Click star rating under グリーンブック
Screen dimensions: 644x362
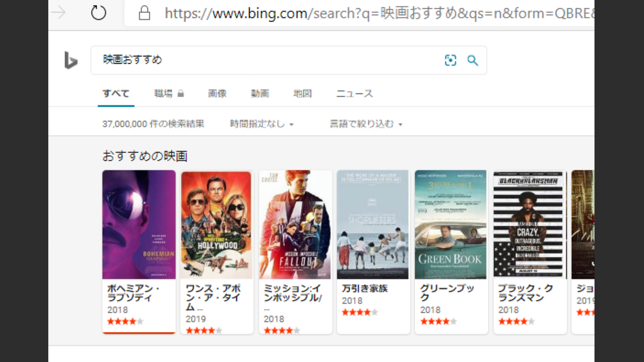[x=438, y=321]
